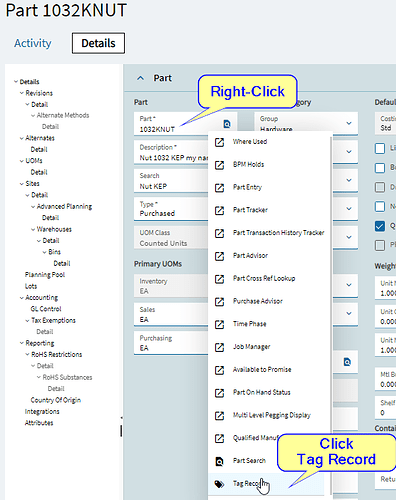
Task: Click the launch icon beside BPM Holds
Action: click(x=219, y=165)
